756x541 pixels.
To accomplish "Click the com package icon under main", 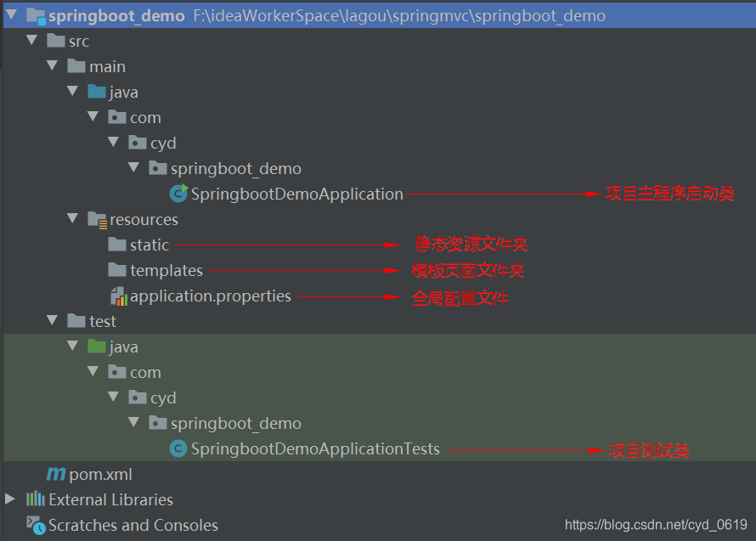I will click(x=117, y=117).
